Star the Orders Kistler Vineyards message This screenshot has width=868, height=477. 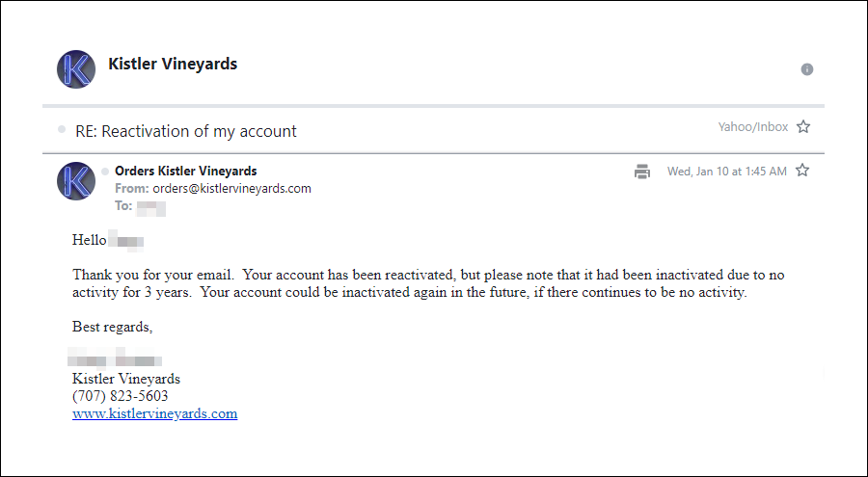pyautogui.click(x=802, y=171)
